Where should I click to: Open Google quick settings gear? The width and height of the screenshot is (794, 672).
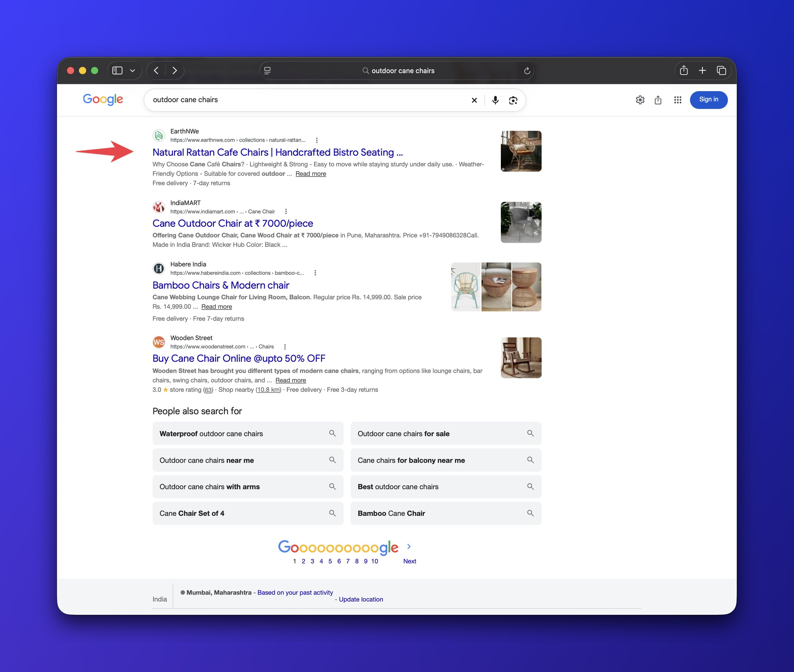pyautogui.click(x=640, y=100)
